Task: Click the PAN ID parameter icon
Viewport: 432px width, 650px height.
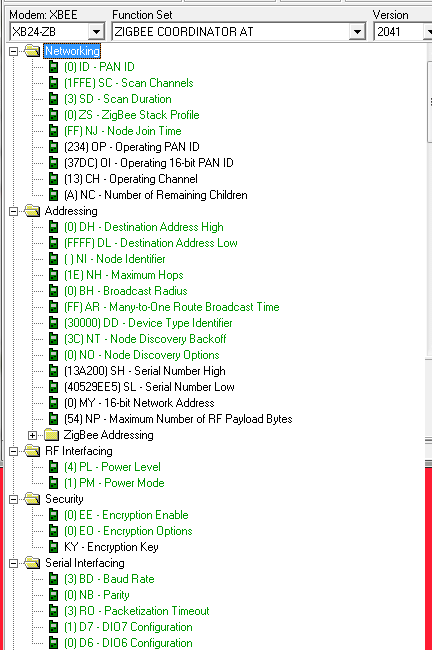Action: [x=53, y=67]
